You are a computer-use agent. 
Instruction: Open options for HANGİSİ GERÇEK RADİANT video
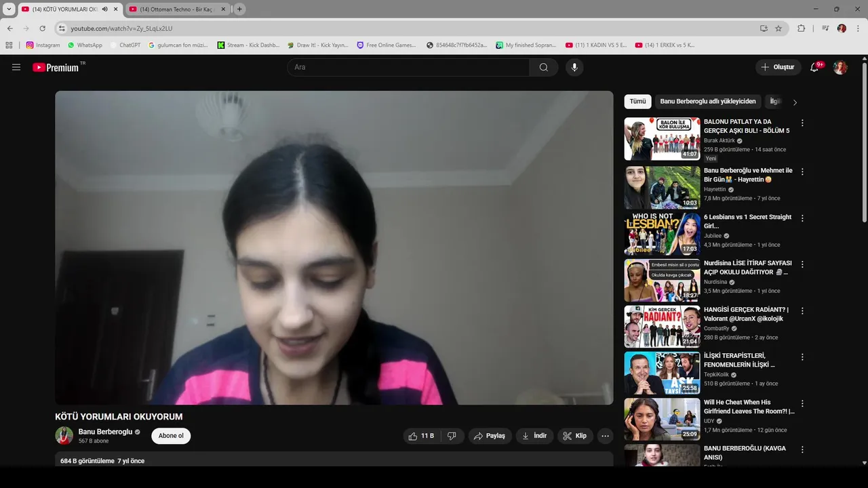coord(802,310)
